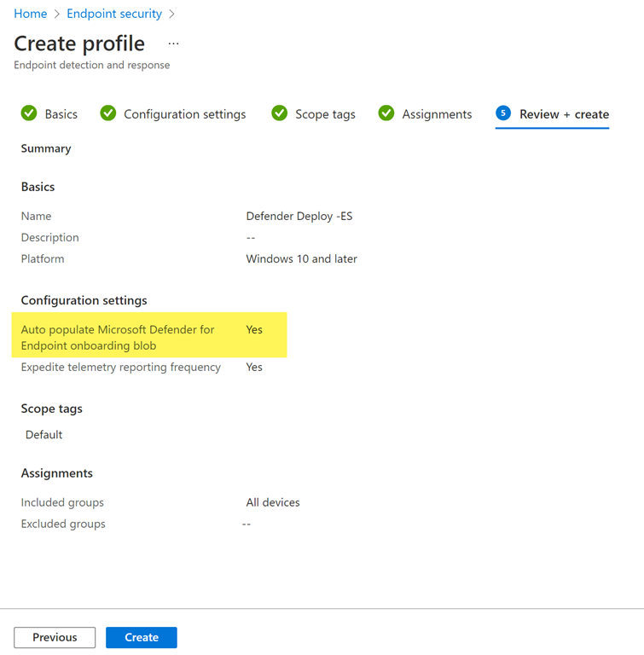The height and width of the screenshot is (655, 644).
Task: Click the Defender Deploy -ES name value
Action: click(299, 216)
